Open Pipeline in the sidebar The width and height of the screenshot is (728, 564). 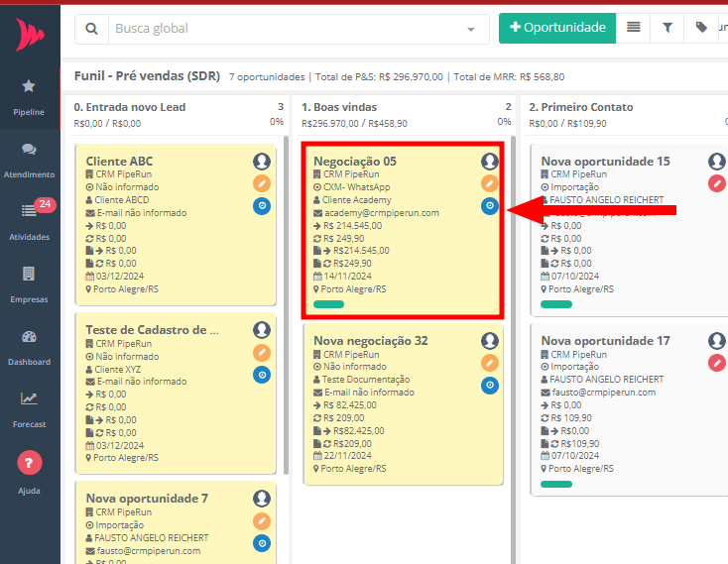(x=29, y=97)
